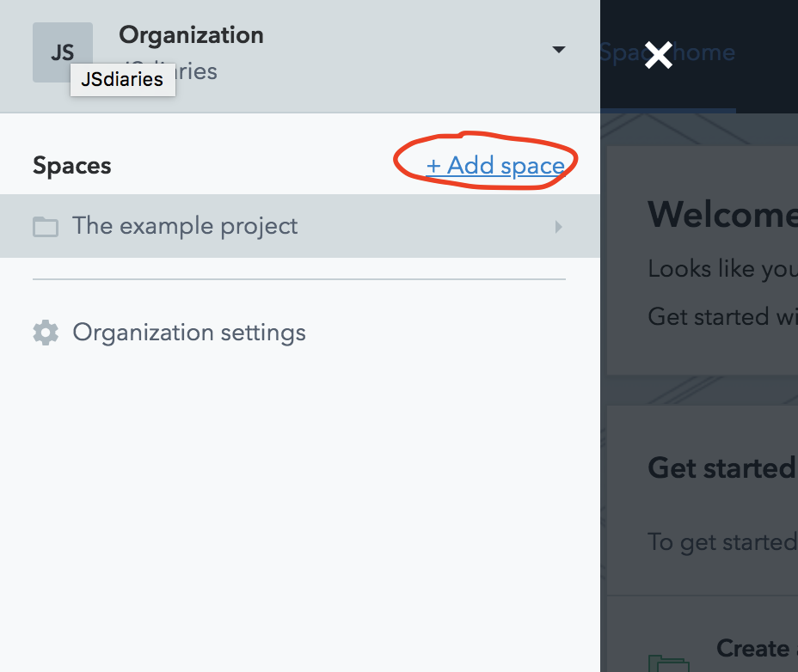Select The example project space
The height and width of the screenshot is (672, 798).
pos(186,226)
